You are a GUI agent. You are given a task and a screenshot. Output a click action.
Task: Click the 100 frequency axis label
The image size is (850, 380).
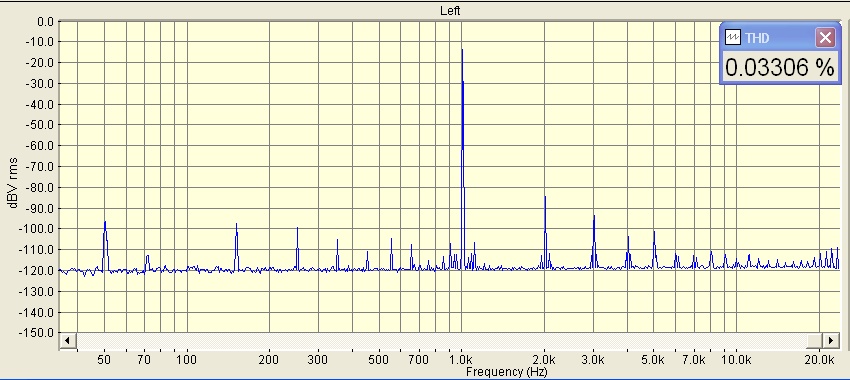tap(186, 359)
